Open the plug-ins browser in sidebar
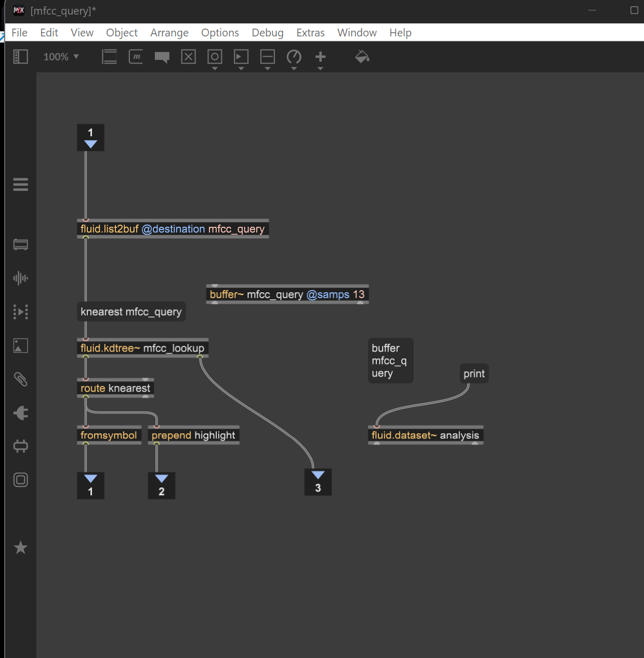Screen dimensions: 644x658 pos(21,413)
